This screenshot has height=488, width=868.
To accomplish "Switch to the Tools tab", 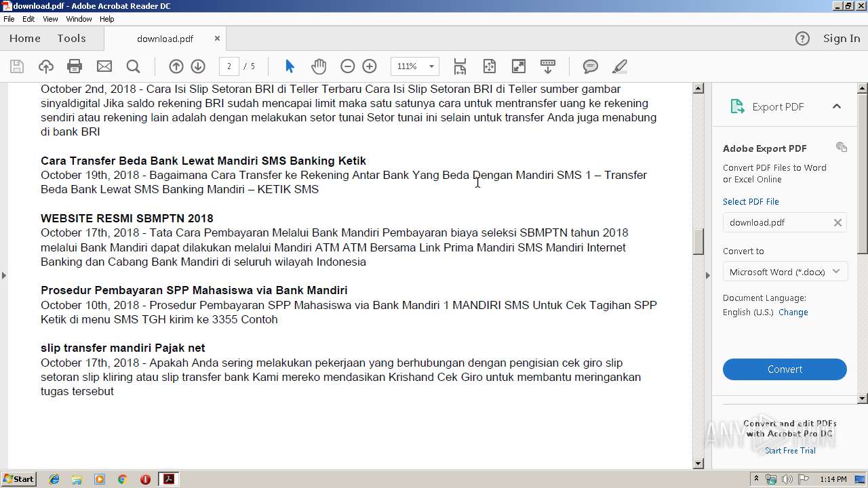I will click(71, 39).
